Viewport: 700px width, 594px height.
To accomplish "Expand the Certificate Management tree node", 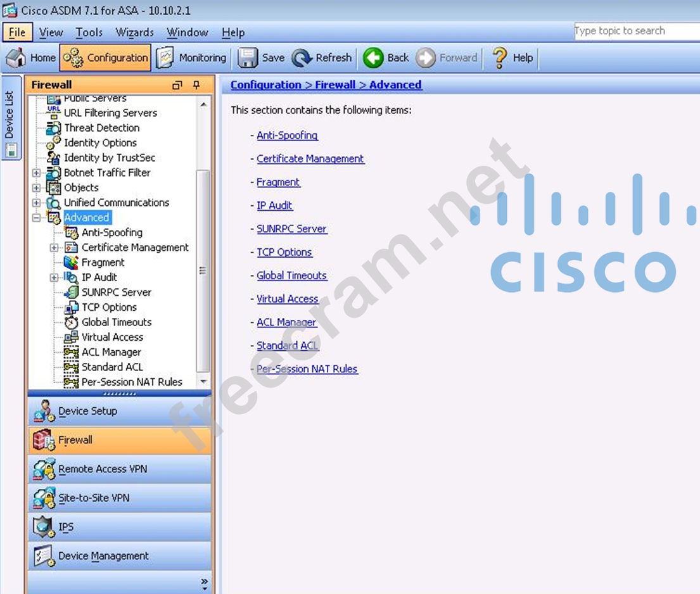I will (x=54, y=248).
